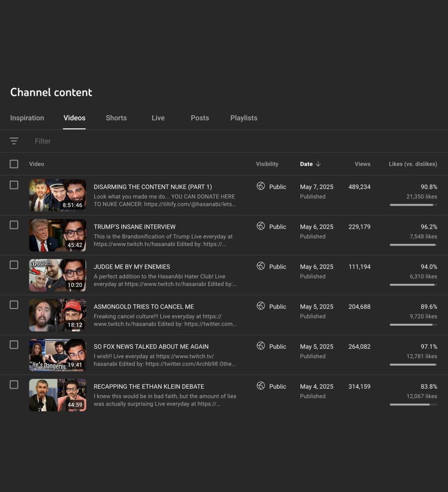Switch to the Playlists tab

[244, 118]
